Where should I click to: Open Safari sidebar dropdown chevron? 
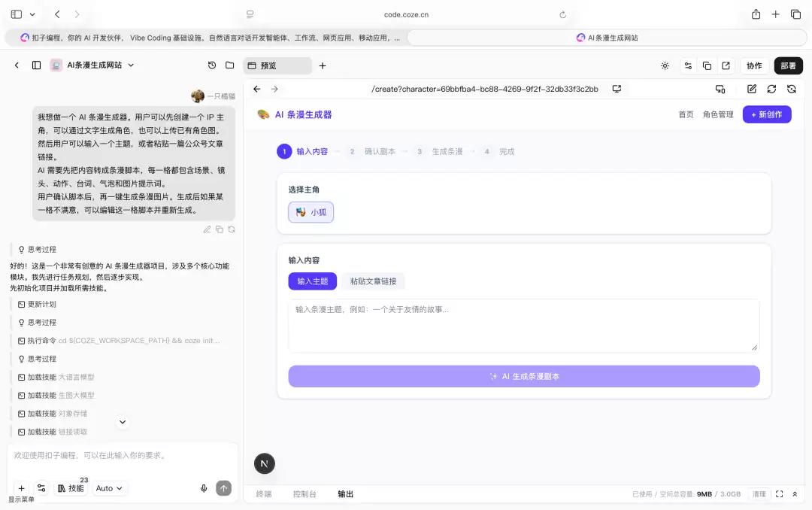32,14
